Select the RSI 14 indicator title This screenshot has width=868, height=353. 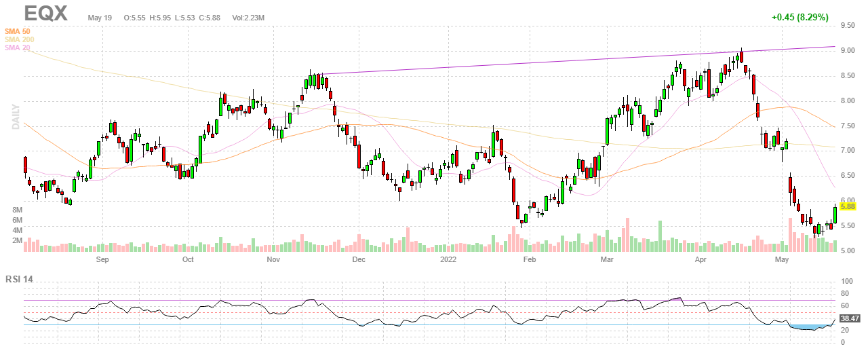click(22, 279)
